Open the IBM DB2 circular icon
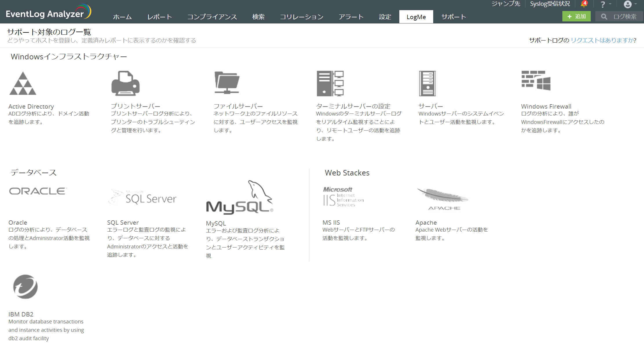The width and height of the screenshot is (644, 346). (x=25, y=287)
